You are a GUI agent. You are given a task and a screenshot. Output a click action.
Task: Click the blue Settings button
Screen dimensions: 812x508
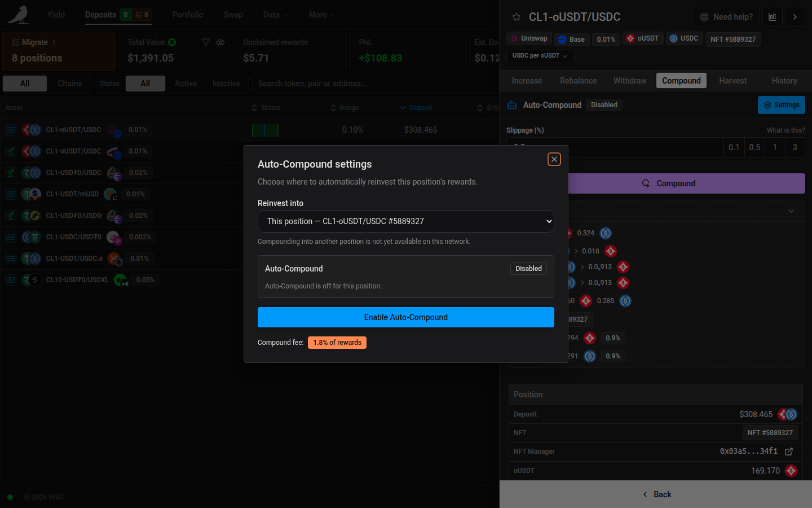click(782, 105)
